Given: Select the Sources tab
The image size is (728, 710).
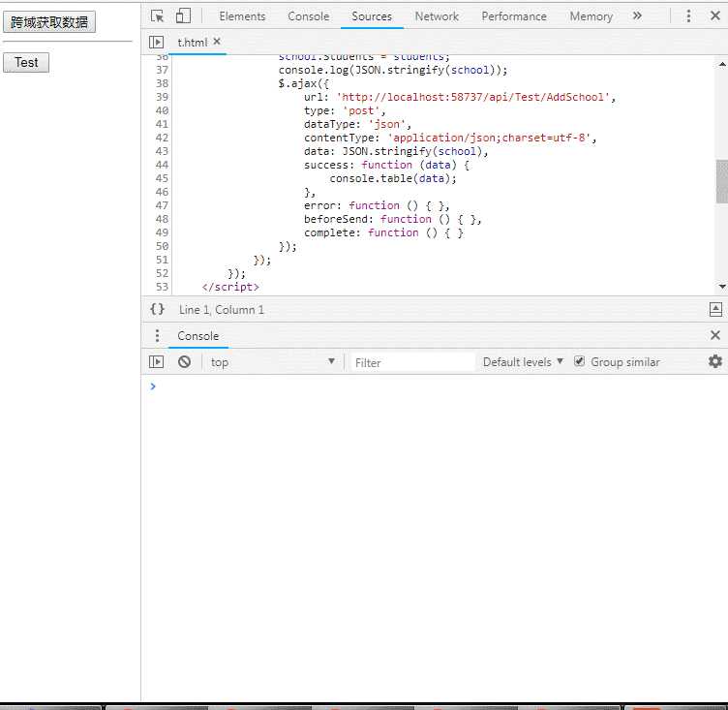Looking at the screenshot, I should 372,16.
